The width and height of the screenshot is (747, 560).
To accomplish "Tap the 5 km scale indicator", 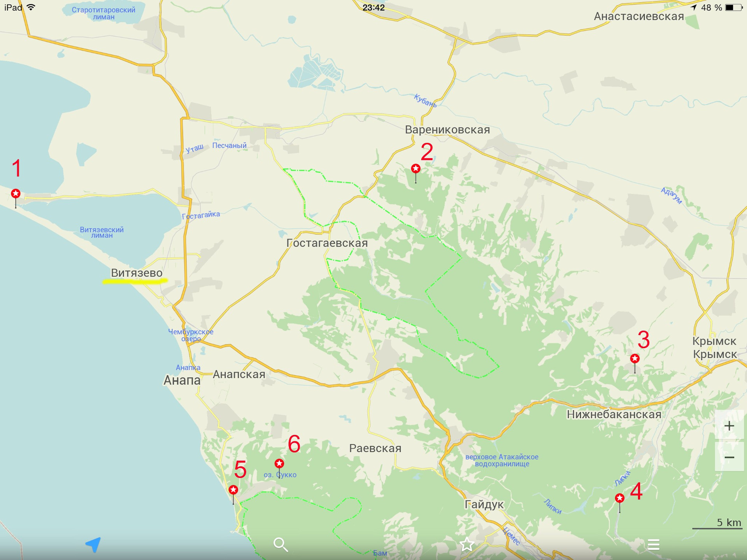I will [717, 523].
